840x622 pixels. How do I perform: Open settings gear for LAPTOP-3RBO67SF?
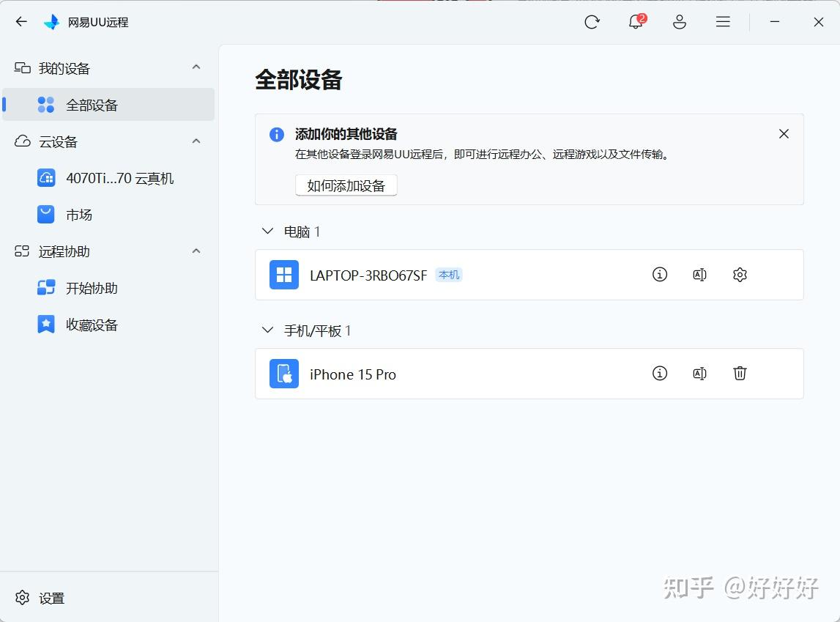pyautogui.click(x=740, y=275)
